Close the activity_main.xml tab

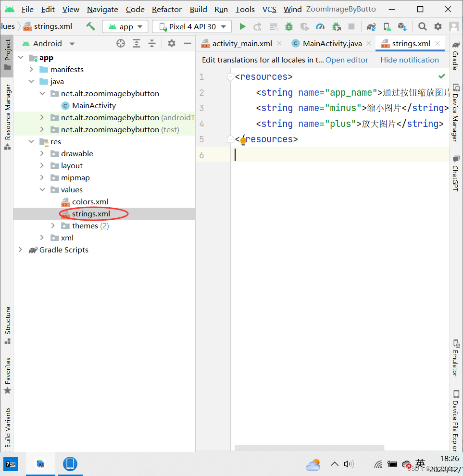(279, 43)
